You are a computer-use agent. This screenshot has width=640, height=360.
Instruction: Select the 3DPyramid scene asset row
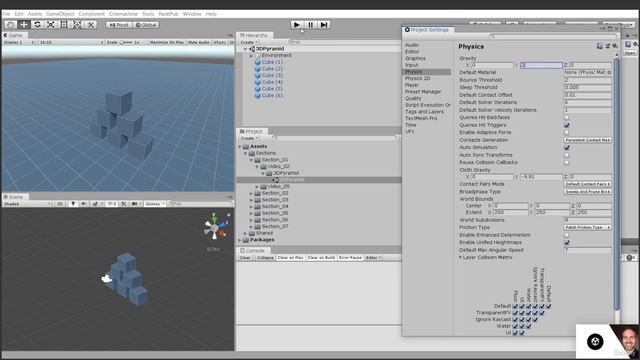tap(319, 180)
